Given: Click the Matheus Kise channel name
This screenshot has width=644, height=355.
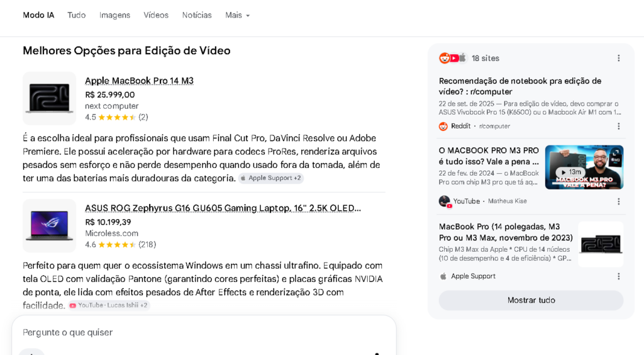Looking at the screenshot, I should [x=508, y=201].
